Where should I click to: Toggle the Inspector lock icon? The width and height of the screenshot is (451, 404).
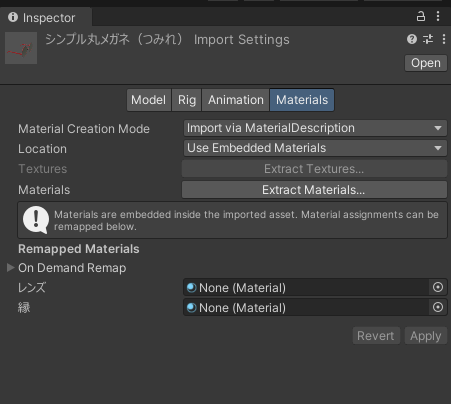tap(421, 16)
